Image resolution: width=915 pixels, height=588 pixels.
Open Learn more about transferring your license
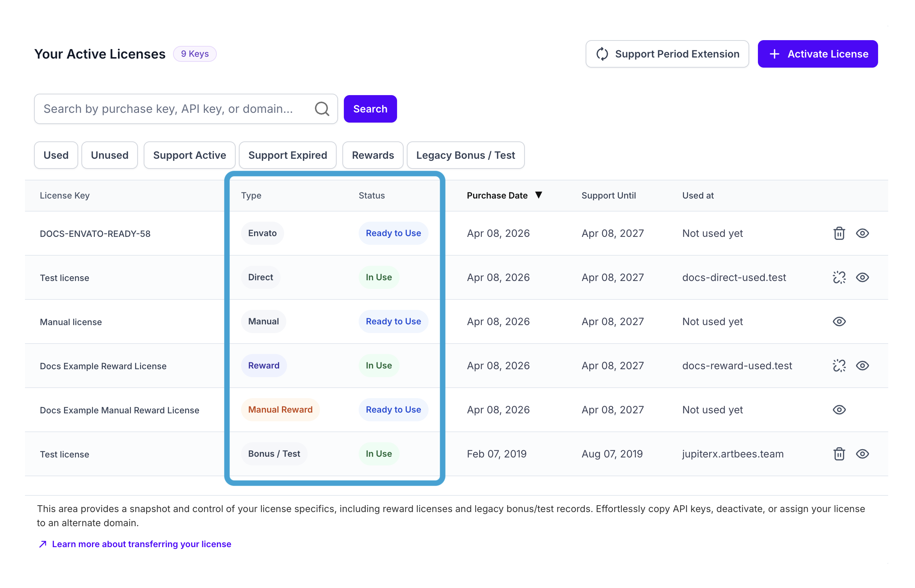[142, 544]
